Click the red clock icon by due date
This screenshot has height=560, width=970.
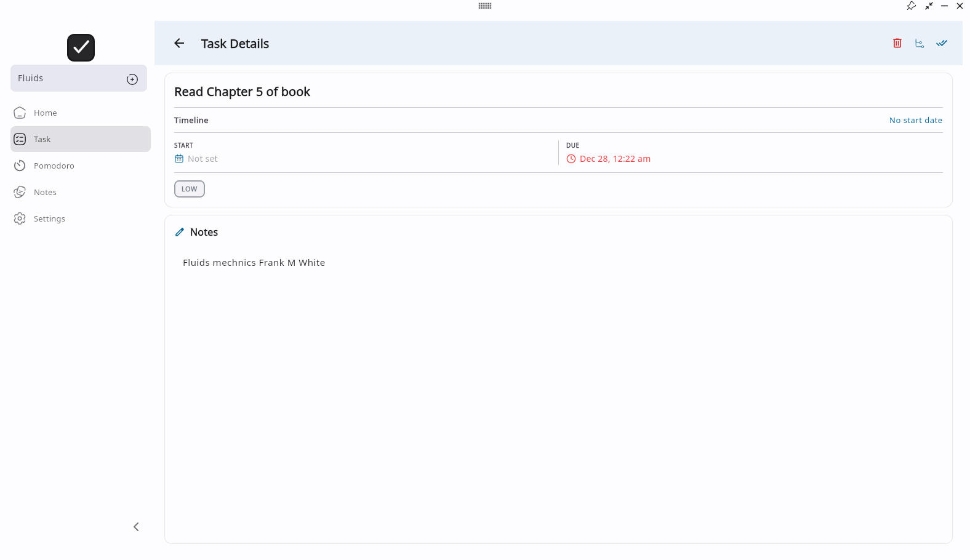(x=571, y=159)
